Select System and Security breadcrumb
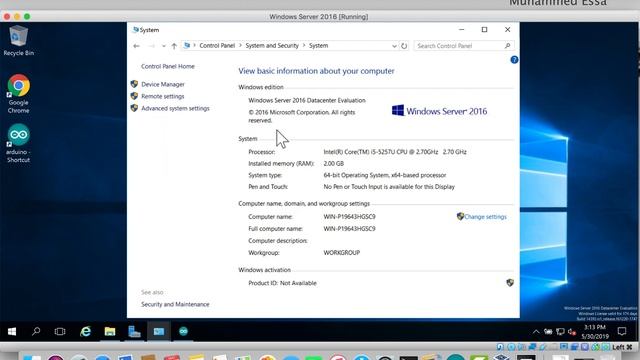This screenshot has width=640, height=360. point(272,46)
